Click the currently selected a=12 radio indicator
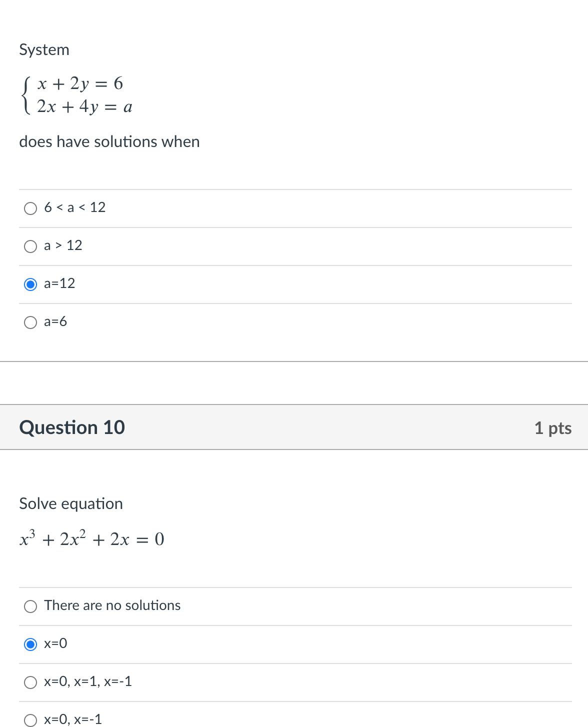Screen dimensions: 588x727 (30, 284)
